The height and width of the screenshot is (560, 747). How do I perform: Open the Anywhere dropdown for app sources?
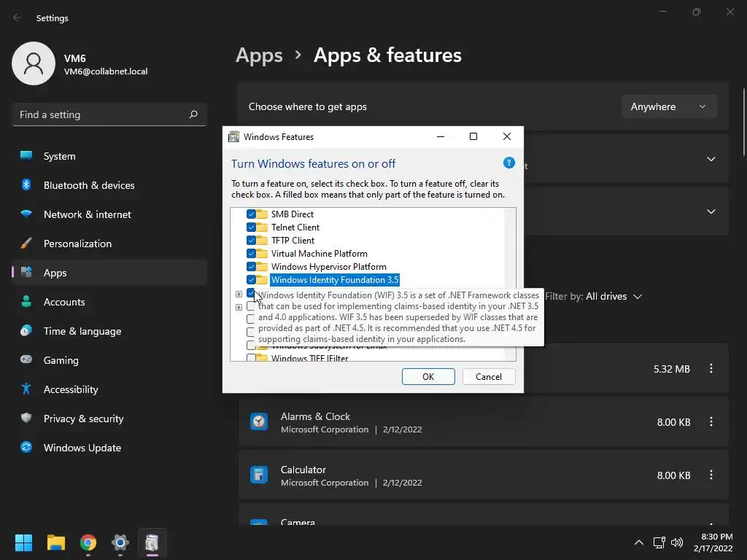coord(668,106)
